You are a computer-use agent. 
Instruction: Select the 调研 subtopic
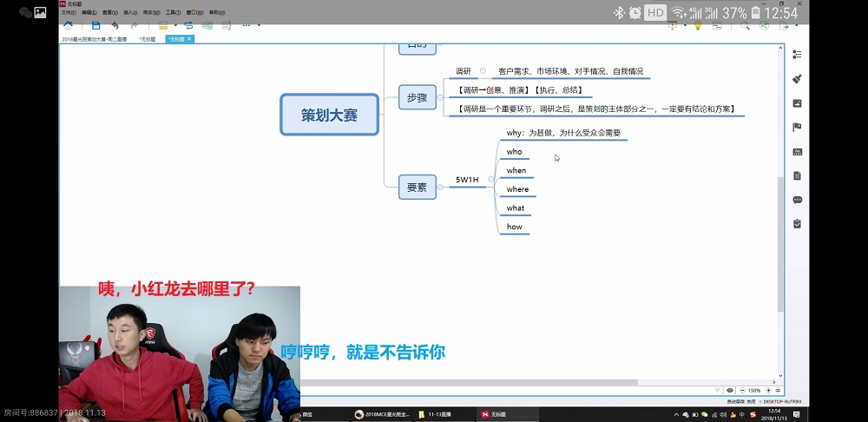pyautogui.click(x=464, y=71)
